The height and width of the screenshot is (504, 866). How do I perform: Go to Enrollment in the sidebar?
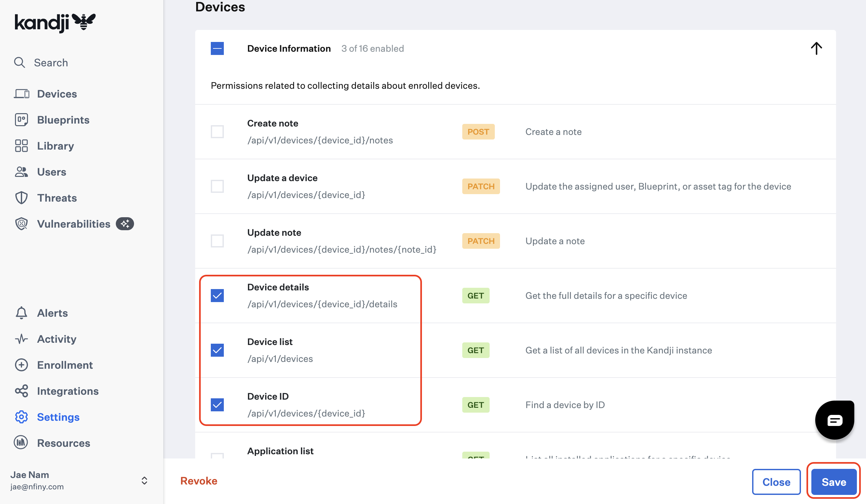[65, 365]
